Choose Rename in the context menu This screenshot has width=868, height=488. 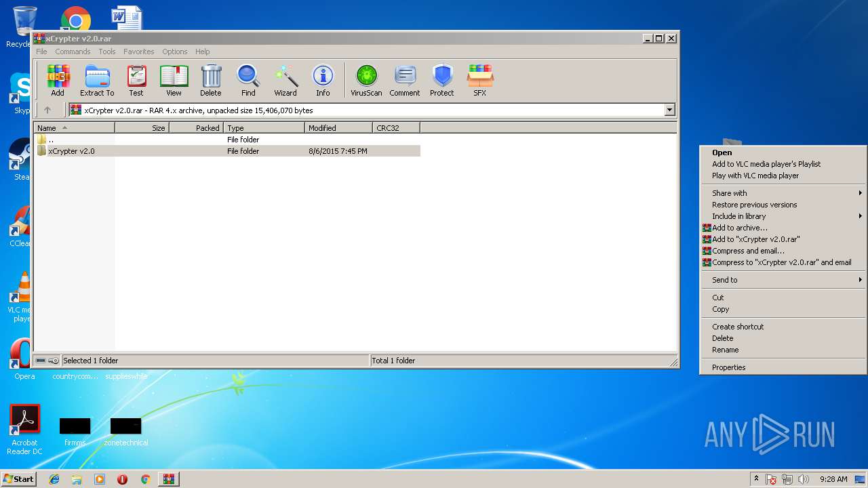coord(783,350)
